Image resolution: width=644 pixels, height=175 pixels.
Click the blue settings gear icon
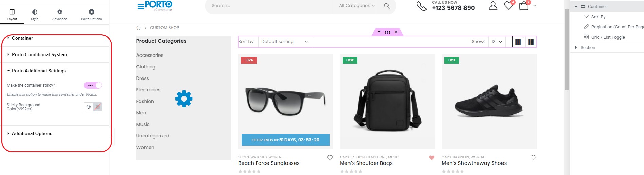coord(184,99)
